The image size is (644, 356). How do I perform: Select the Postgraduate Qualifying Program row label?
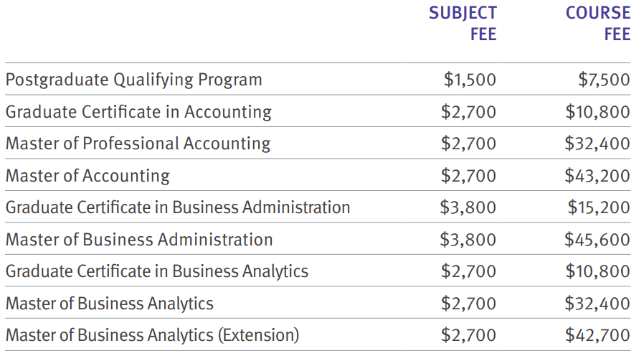[134, 80]
